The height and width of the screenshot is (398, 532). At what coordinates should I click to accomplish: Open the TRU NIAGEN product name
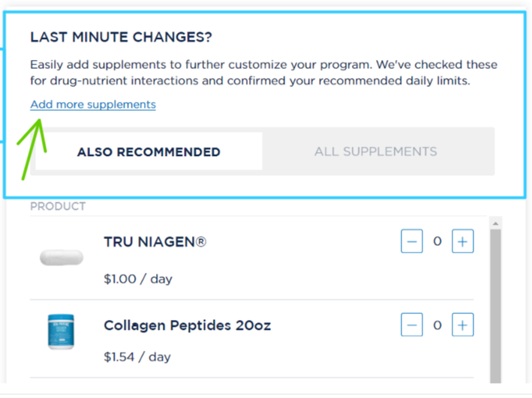tap(155, 242)
